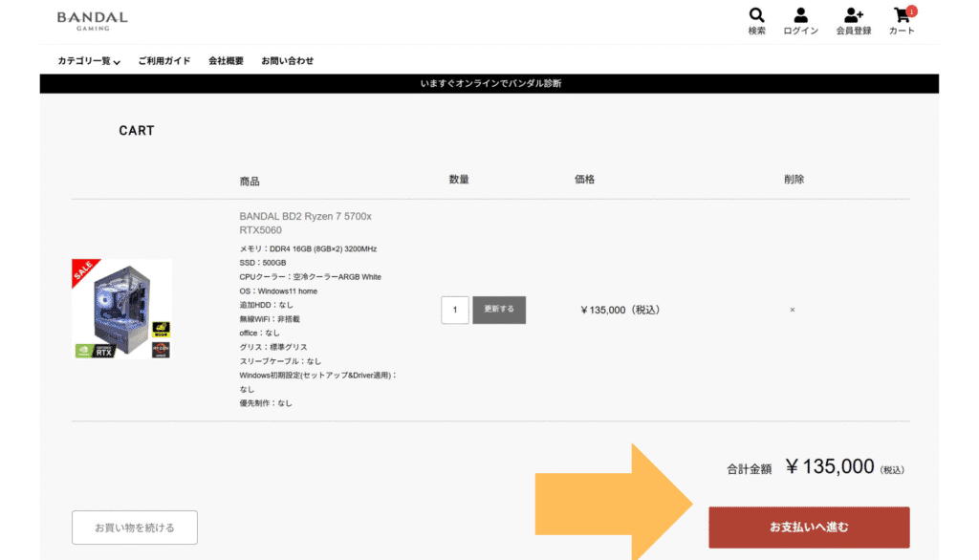
Task: Click the 合計金額 total ¥135,000
Action: (x=816, y=467)
